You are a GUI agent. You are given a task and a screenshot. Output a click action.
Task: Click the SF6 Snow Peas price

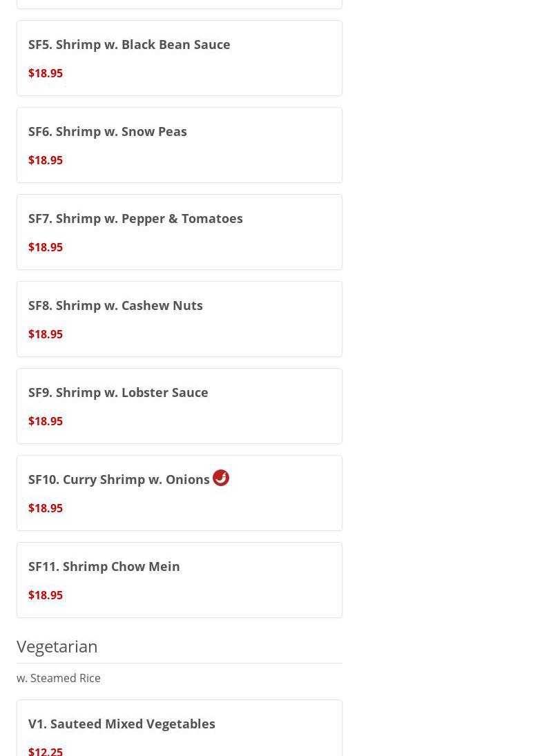coord(46,160)
